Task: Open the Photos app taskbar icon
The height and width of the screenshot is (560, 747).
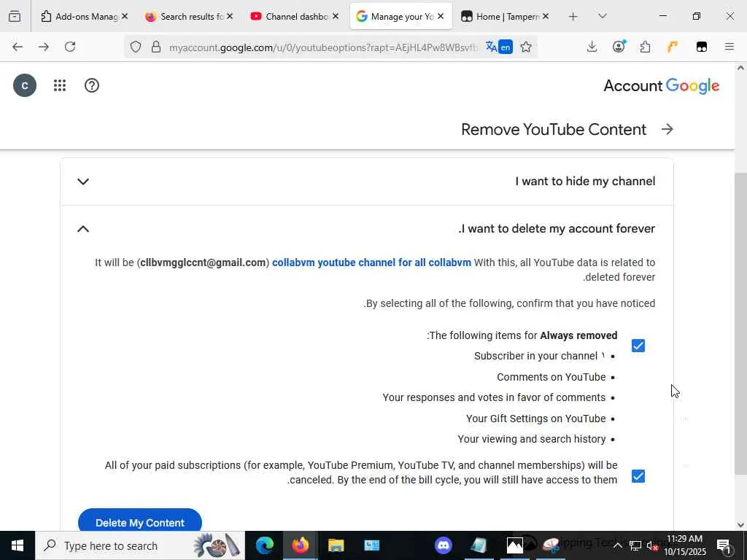Action: click(514, 545)
